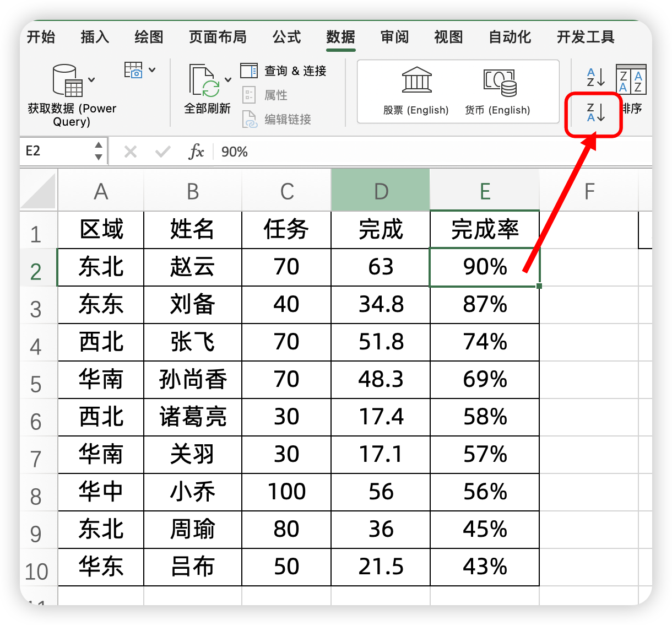
Task: Click the insert function fx icon
Action: pyautogui.click(x=196, y=152)
